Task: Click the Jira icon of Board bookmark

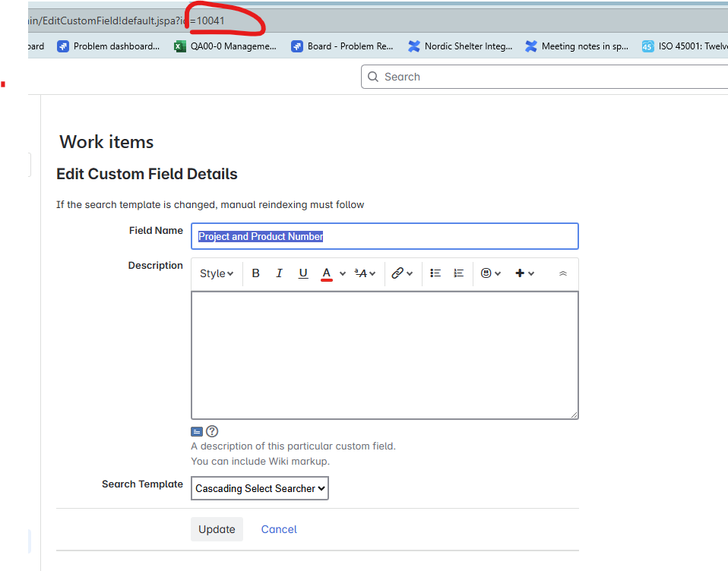Action: [x=297, y=46]
